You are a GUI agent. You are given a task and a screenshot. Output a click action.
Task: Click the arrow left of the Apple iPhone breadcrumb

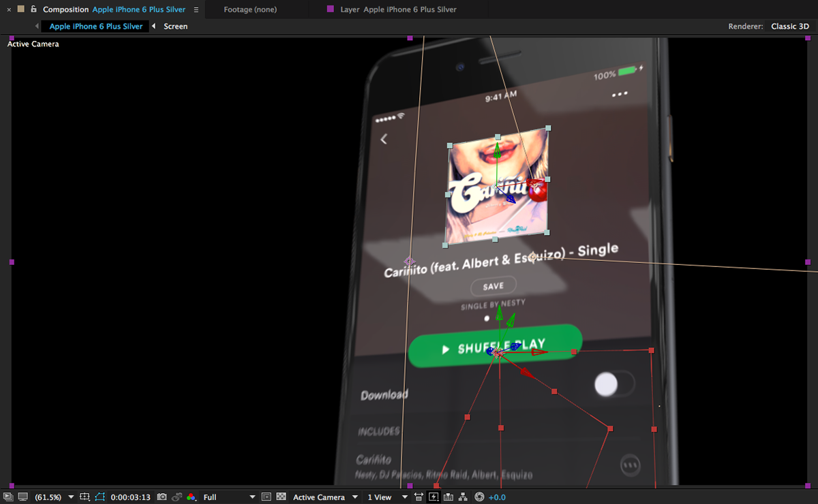click(x=37, y=27)
